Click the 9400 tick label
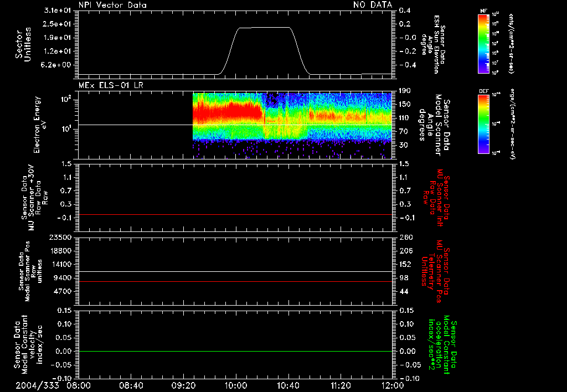 tap(63, 278)
